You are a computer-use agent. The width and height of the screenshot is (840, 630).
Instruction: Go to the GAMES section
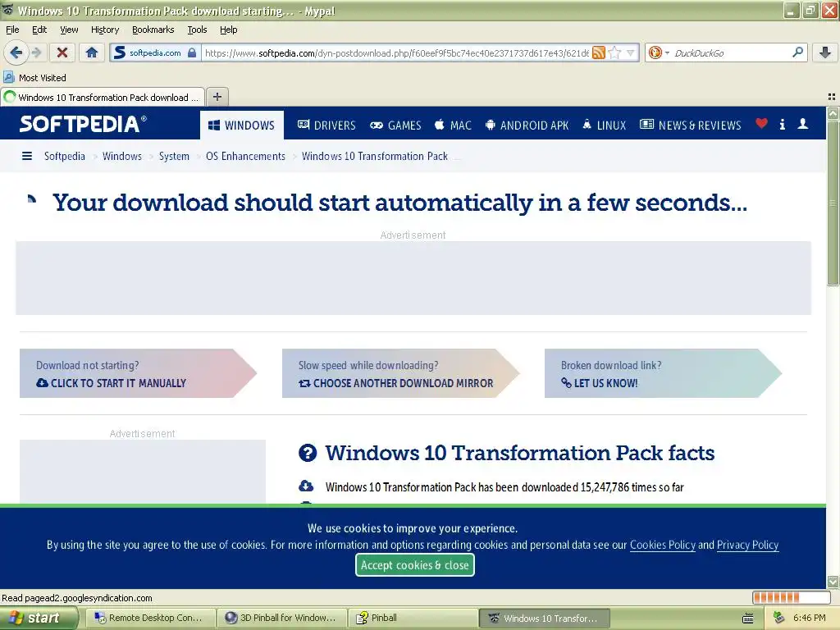[x=396, y=125]
